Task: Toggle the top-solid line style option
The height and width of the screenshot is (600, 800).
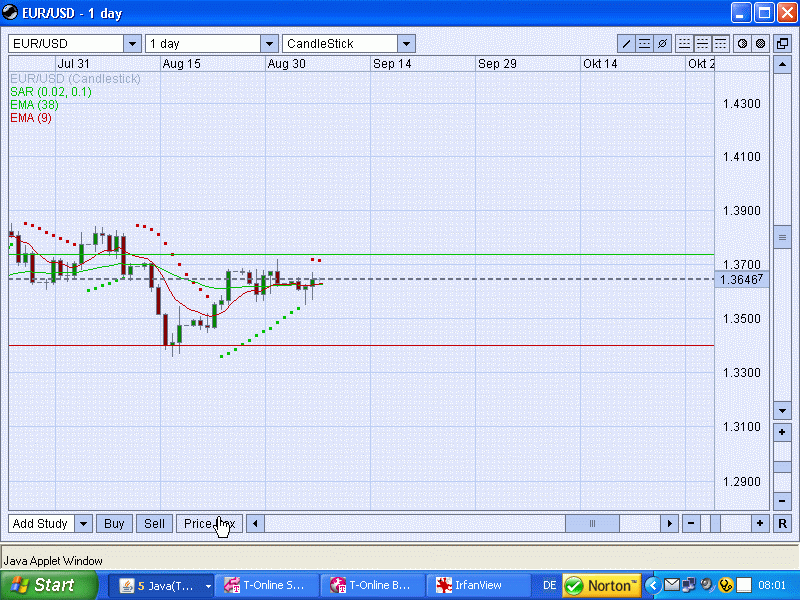Action: pyautogui.click(x=720, y=44)
